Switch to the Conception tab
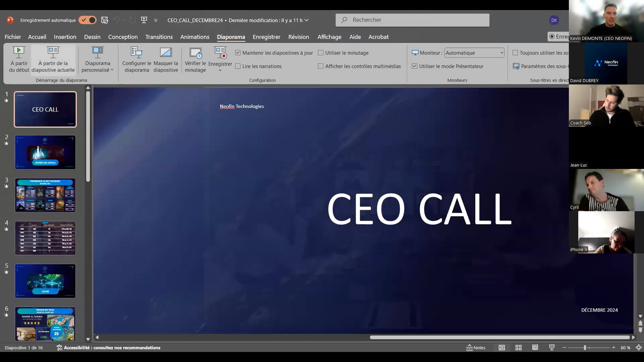644x362 pixels. tap(123, 37)
